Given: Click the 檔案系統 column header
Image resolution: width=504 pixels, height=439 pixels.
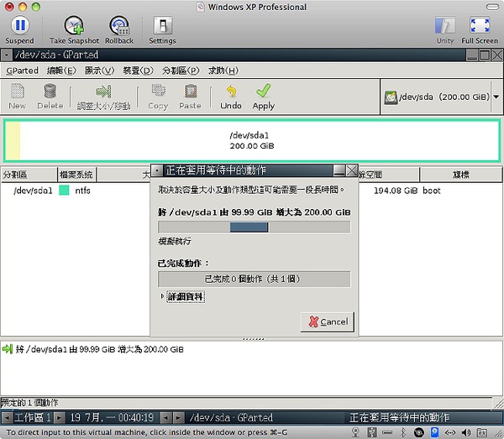Looking at the screenshot, I should [x=76, y=175].
